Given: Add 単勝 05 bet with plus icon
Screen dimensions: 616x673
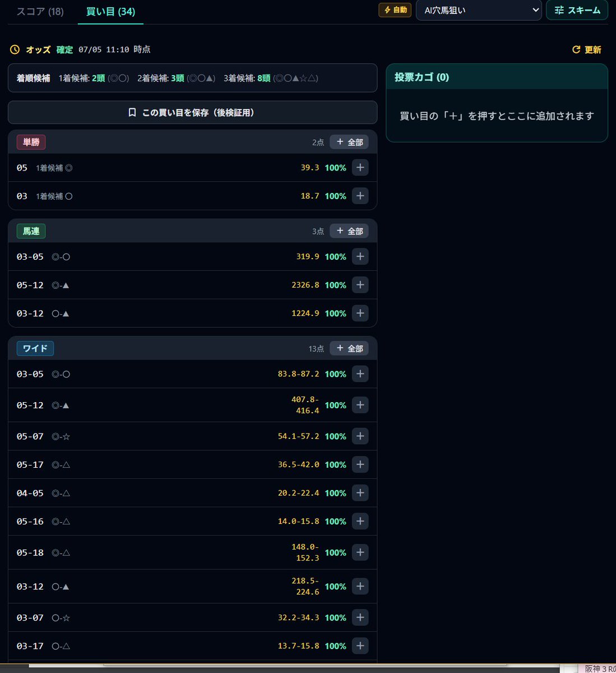Looking at the screenshot, I should 360,167.
